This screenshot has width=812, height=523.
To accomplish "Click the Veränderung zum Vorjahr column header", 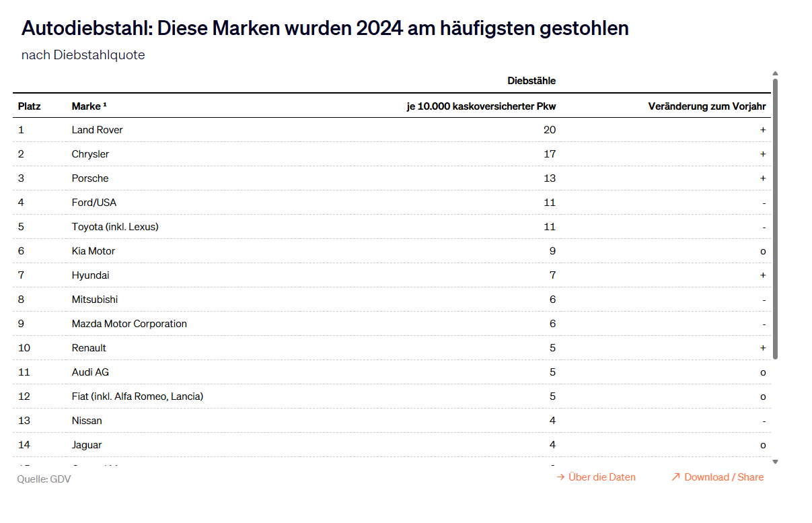I will [x=706, y=106].
